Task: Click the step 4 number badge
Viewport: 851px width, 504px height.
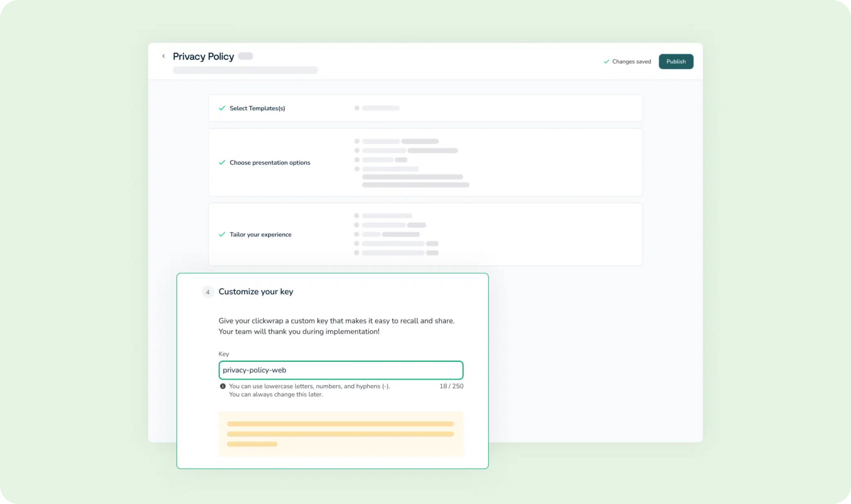Action: (208, 292)
